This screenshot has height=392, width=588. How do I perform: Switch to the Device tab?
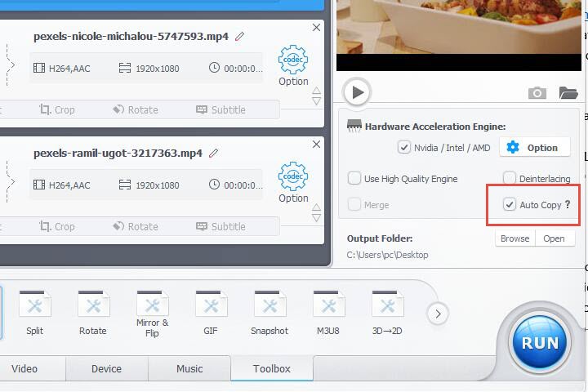click(x=107, y=369)
